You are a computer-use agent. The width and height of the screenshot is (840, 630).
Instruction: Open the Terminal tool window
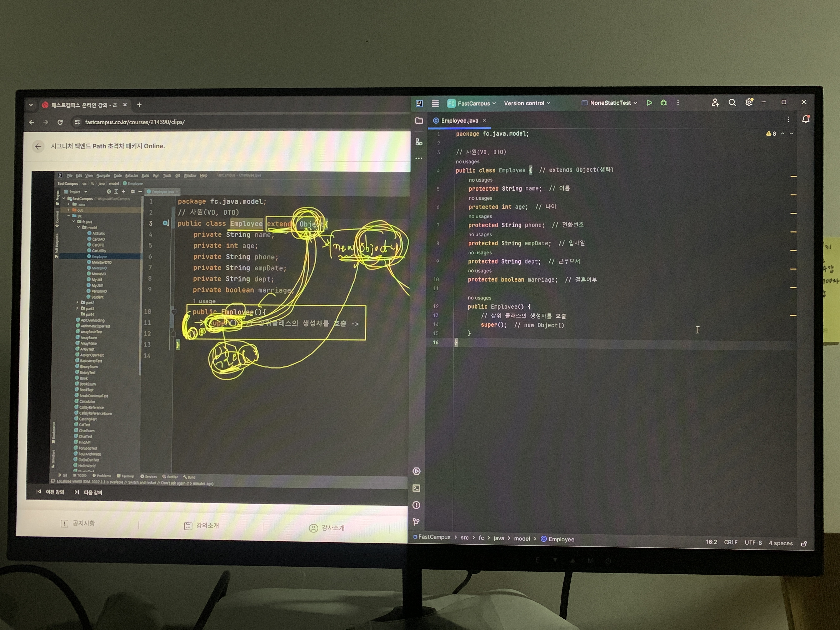pyautogui.click(x=417, y=488)
